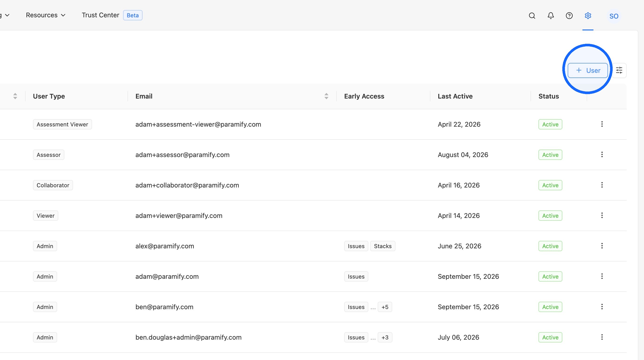Viewport: 644px width, 360px height.
Task: Open row menu for ben.douglas+admin@paramify.com
Action: 602,337
